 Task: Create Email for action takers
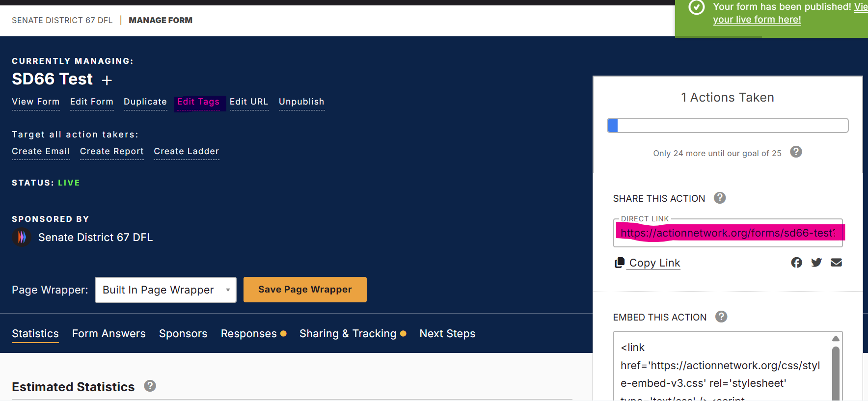coord(41,152)
